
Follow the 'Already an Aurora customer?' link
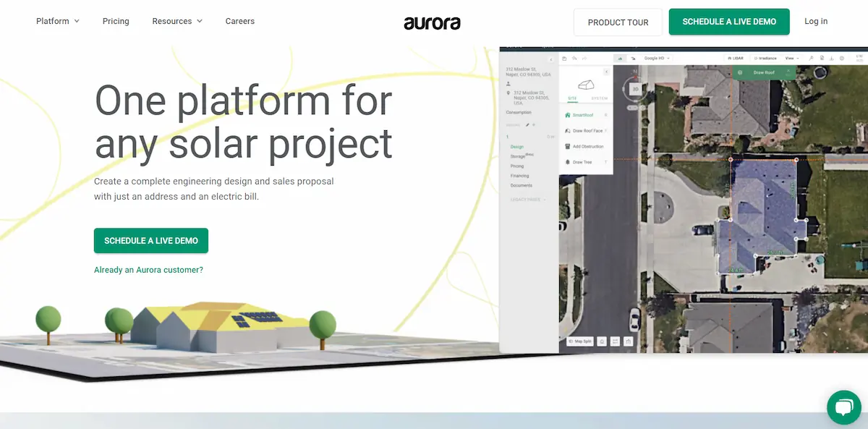pyautogui.click(x=148, y=270)
